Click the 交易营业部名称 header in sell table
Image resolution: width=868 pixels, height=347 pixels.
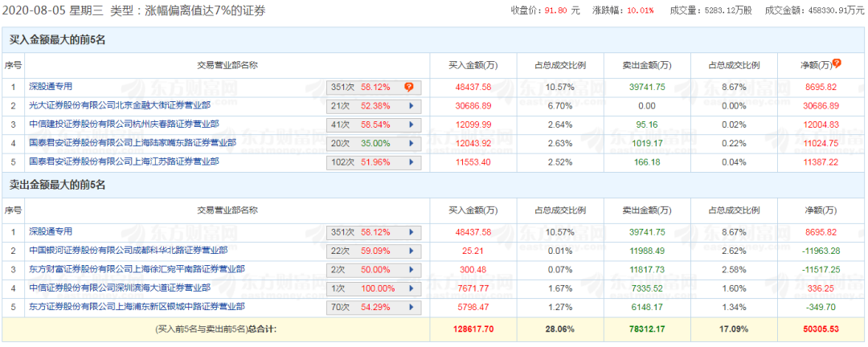[227, 211]
